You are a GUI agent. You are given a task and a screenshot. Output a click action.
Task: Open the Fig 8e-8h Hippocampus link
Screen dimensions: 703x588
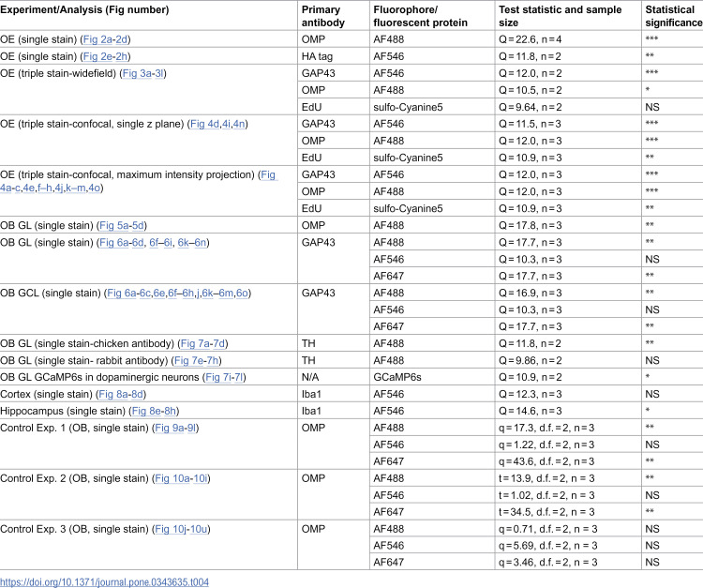click(x=155, y=411)
